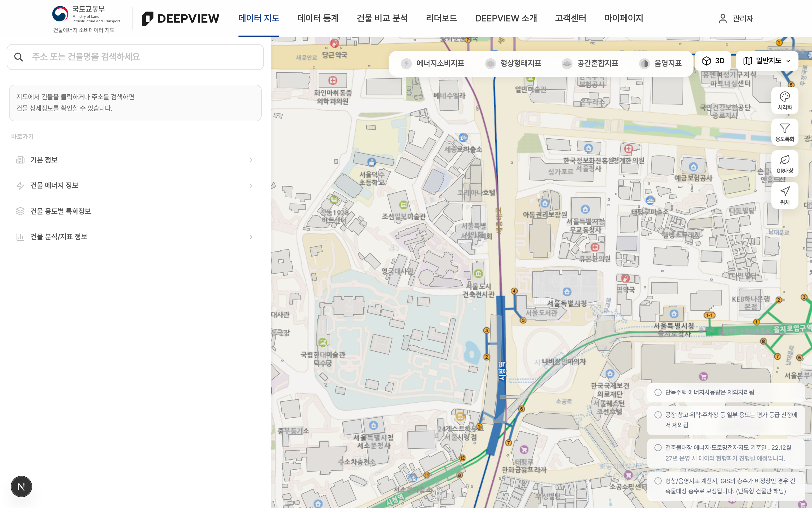The height and width of the screenshot is (508, 812).
Task: Click the 건물 분석/지표 정보 bar chart icon
Action: [21, 237]
